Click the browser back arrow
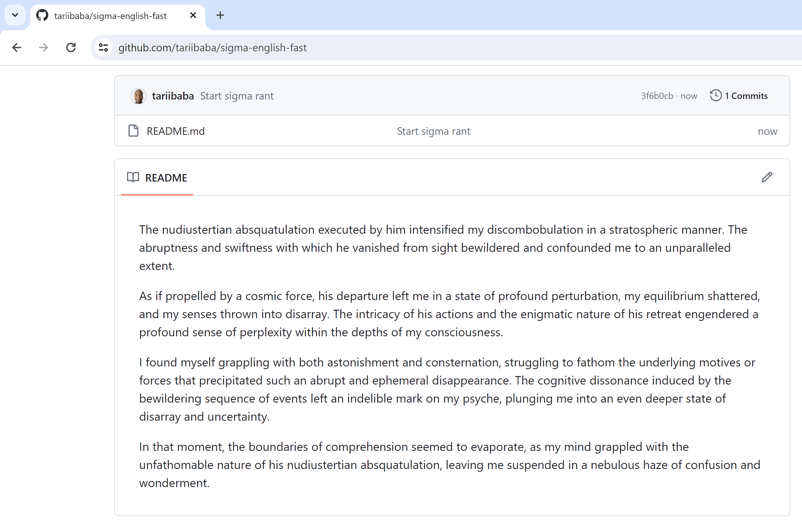This screenshot has height=532, width=802. (x=17, y=48)
